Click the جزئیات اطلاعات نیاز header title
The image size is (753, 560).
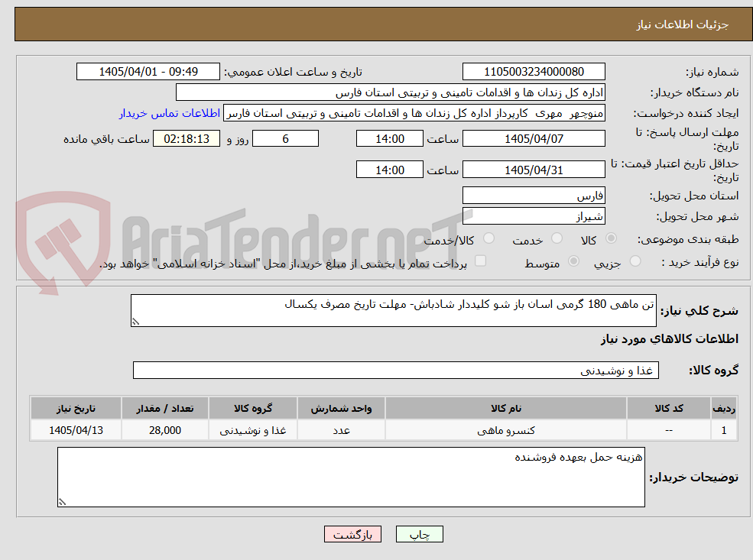pyautogui.click(x=683, y=24)
